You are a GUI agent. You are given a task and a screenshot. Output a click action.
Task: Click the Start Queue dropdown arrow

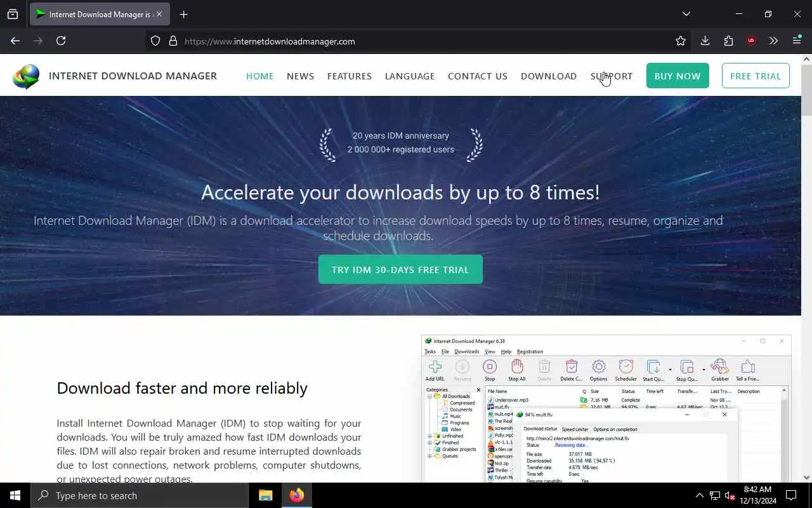pos(670,370)
